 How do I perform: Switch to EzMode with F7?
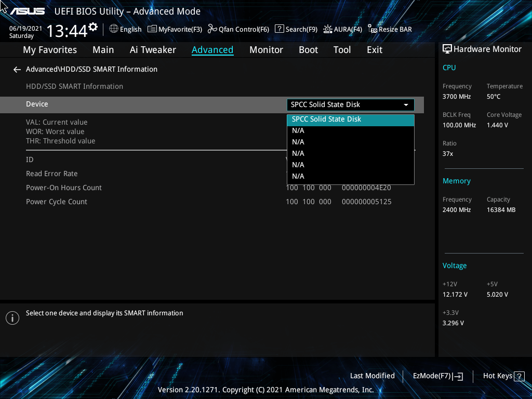coord(437,376)
